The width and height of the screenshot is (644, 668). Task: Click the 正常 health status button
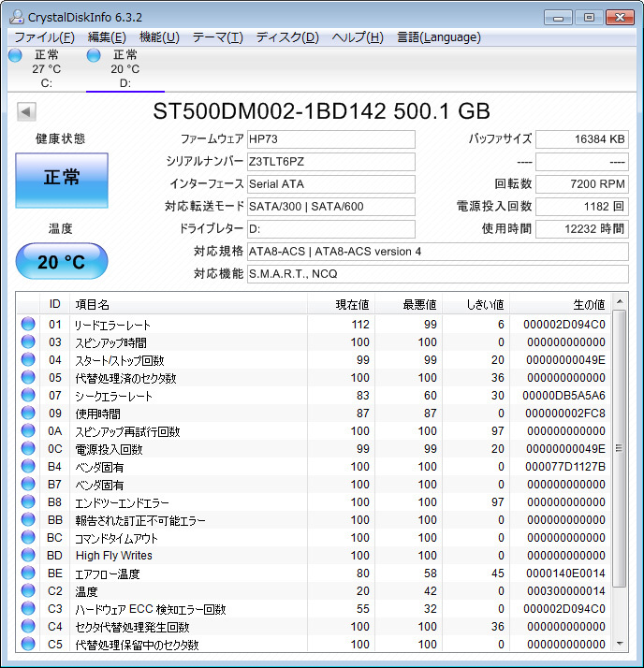(62, 180)
